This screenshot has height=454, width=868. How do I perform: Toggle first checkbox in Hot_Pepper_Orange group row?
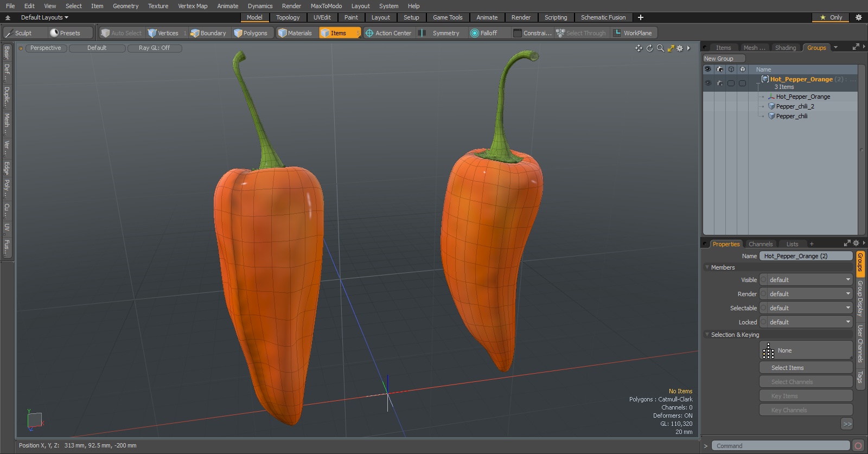[x=731, y=83]
